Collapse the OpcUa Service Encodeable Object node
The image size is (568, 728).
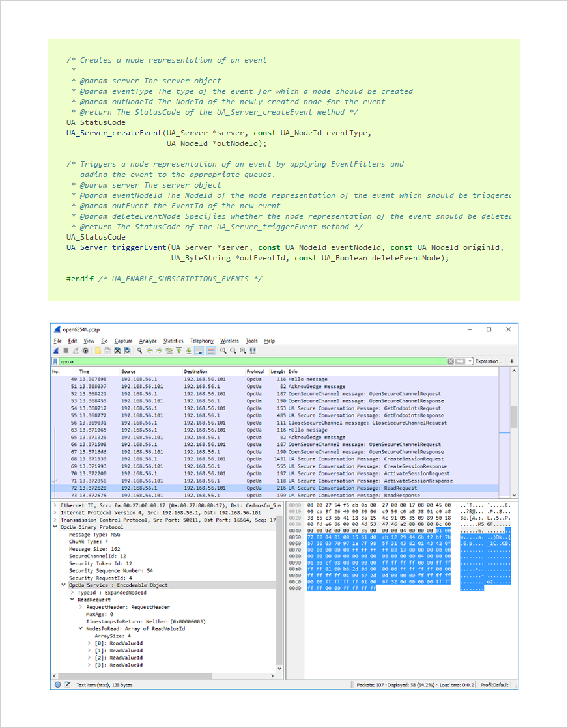pyautogui.click(x=64, y=585)
